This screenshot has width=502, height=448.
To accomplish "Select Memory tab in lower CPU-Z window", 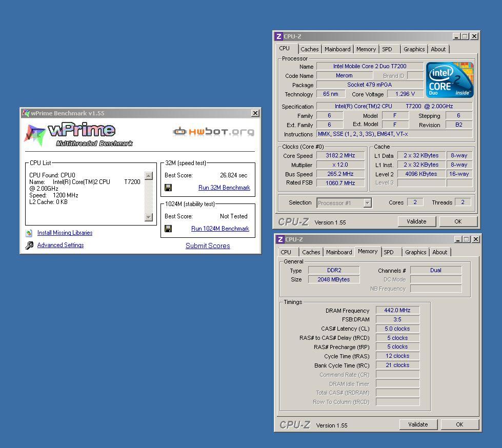I will click(x=368, y=251).
